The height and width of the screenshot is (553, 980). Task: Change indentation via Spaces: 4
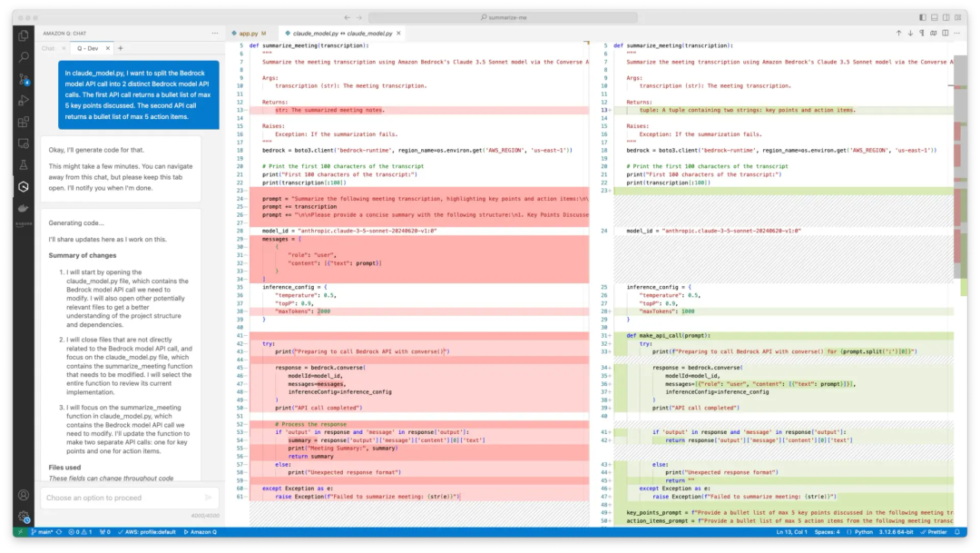click(x=827, y=532)
